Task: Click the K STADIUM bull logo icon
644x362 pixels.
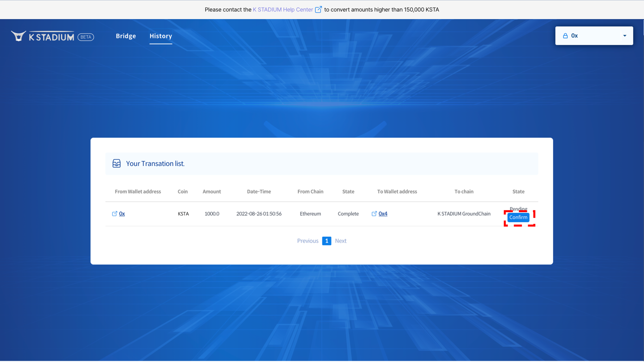Action: tap(18, 36)
